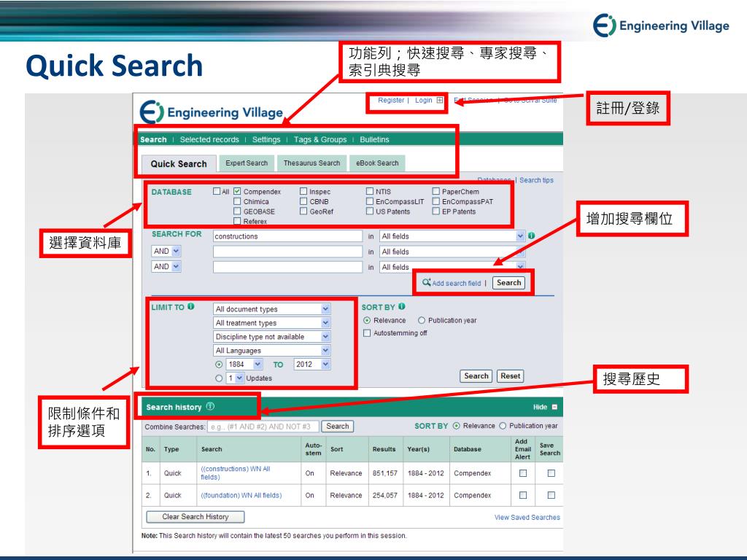Open the All Languages dropdown

click(x=271, y=351)
